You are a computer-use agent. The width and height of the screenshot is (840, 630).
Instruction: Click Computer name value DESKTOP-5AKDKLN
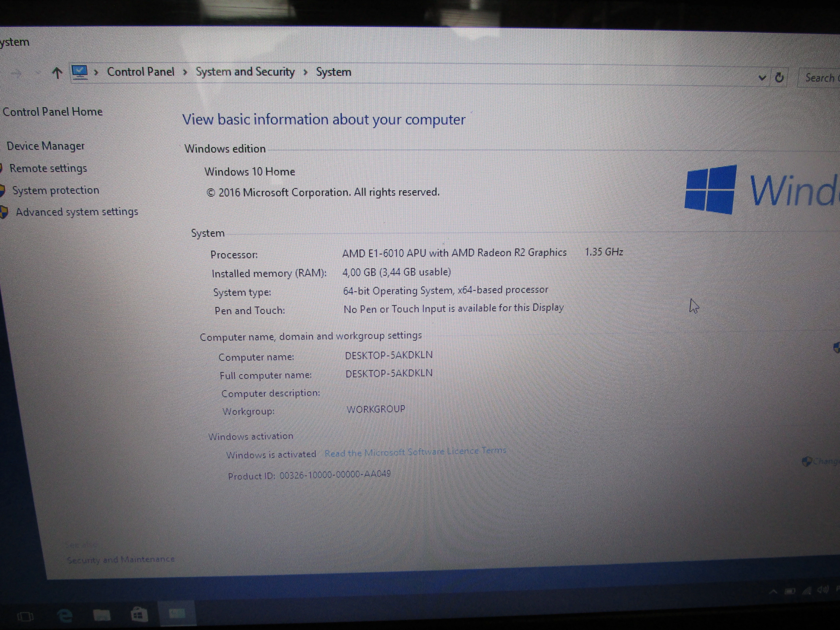click(389, 355)
